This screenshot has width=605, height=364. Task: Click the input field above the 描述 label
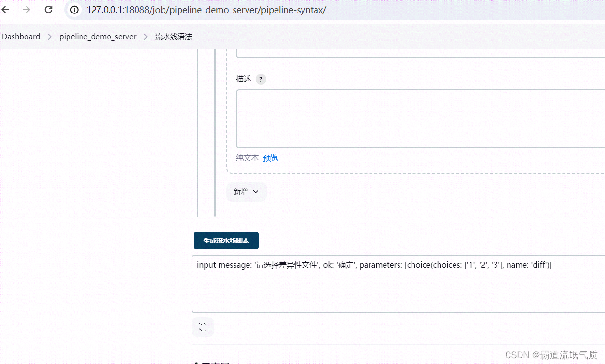click(x=420, y=53)
